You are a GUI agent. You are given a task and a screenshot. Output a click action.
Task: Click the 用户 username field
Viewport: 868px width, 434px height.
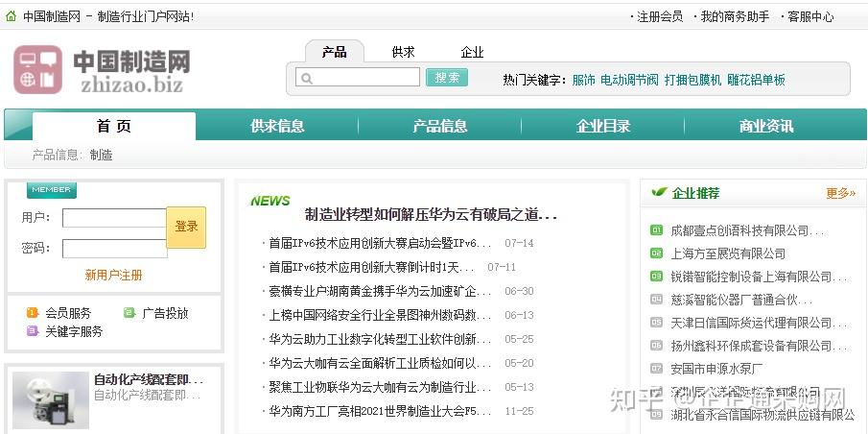[x=114, y=218]
